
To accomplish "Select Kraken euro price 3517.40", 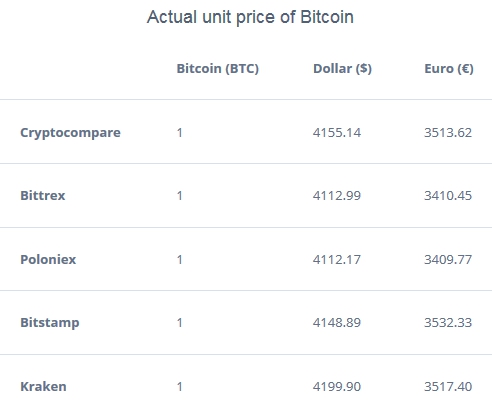I will tap(448, 387).
